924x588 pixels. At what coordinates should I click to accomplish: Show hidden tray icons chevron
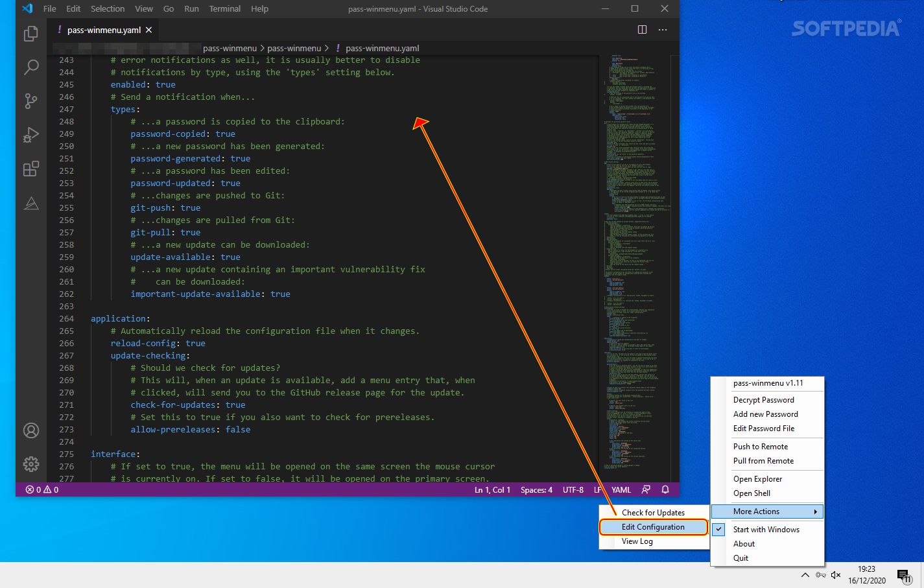click(805, 575)
